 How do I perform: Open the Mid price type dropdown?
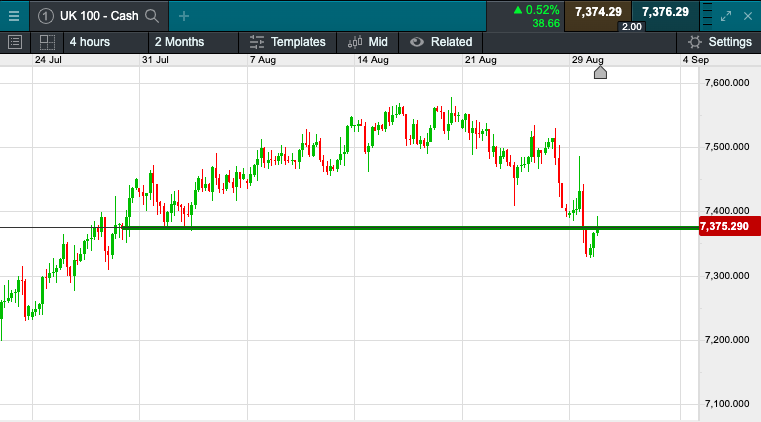click(x=366, y=42)
